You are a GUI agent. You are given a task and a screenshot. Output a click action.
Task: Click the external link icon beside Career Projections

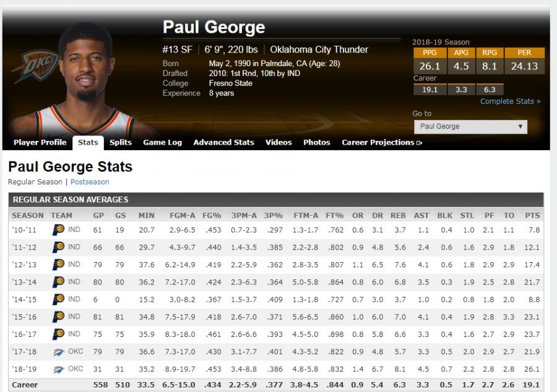click(420, 143)
